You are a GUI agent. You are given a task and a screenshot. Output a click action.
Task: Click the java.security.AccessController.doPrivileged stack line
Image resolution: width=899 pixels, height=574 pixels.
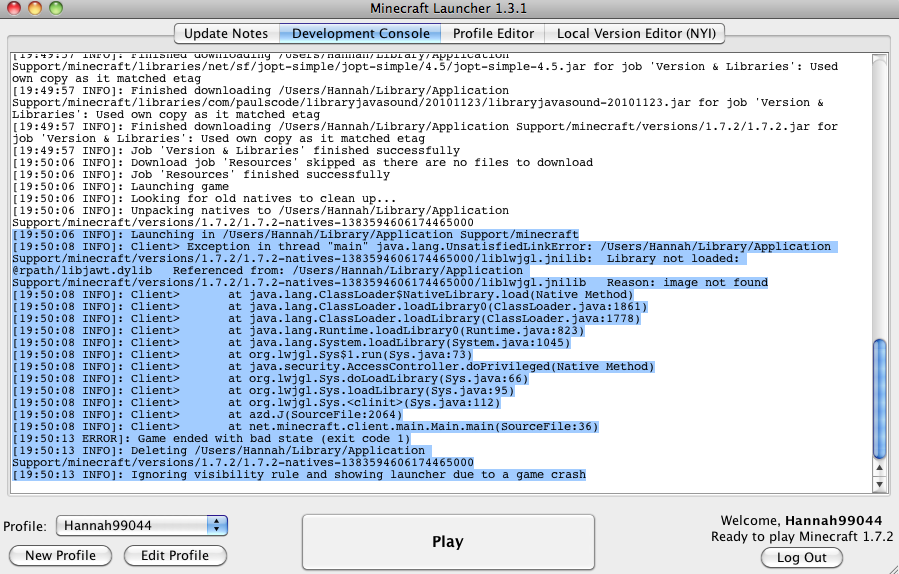(x=333, y=366)
